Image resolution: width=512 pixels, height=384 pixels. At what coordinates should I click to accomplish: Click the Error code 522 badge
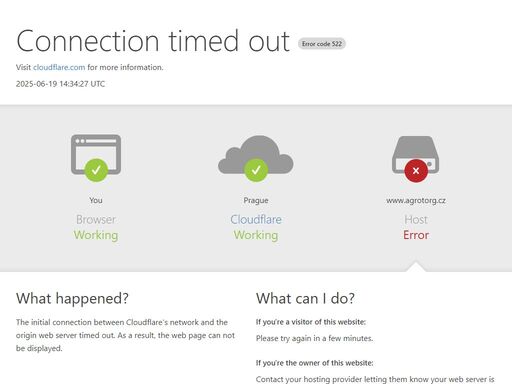tap(322, 44)
